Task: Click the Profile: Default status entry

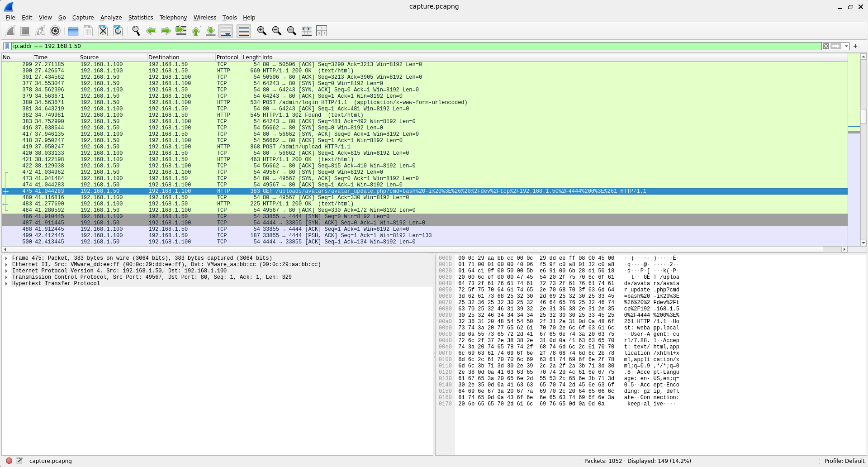Action: pyautogui.click(x=844, y=461)
